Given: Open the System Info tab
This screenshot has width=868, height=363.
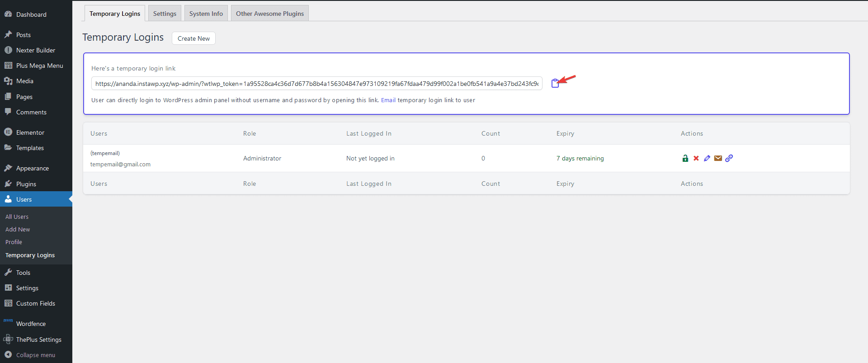Looking at the screenshot, I should click(206, 14).
